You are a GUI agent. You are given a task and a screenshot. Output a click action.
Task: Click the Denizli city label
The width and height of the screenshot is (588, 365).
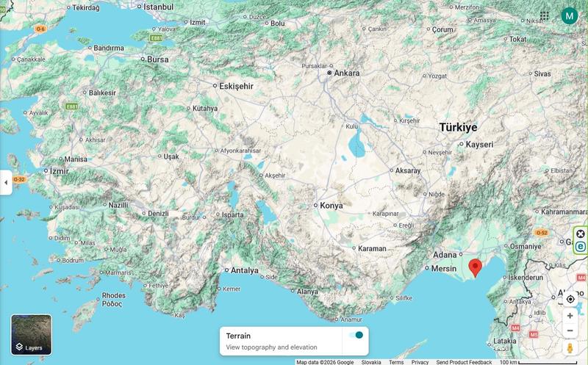(158, 213)
